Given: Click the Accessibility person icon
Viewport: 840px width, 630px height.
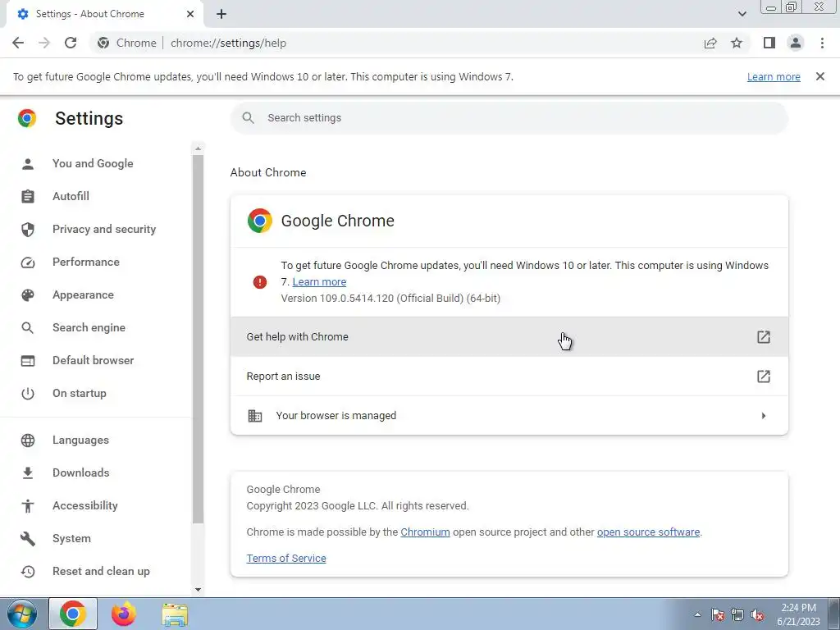Looking at the screenshot, I should (28, 505).
